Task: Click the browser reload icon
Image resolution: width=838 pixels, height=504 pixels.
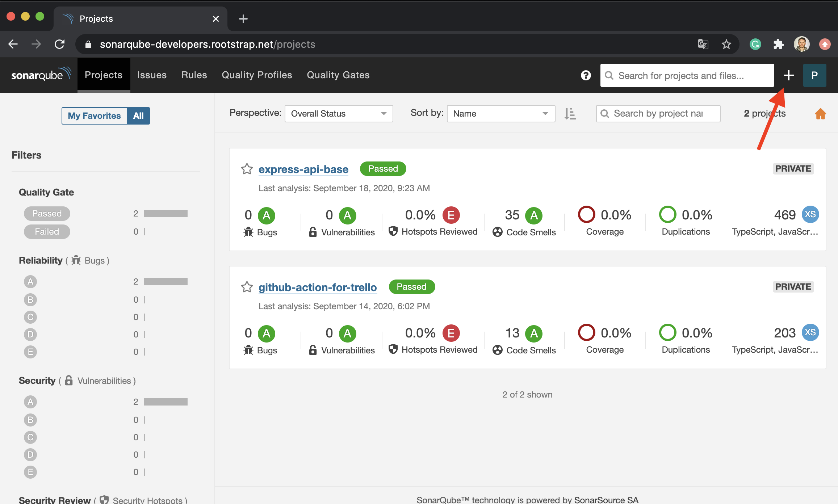Action: point(60,44)
